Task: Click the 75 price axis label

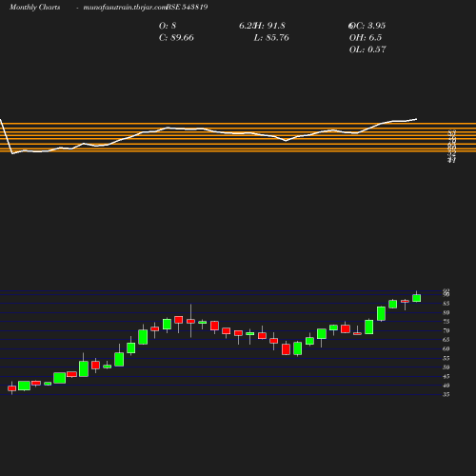Action: coord(446,322)
